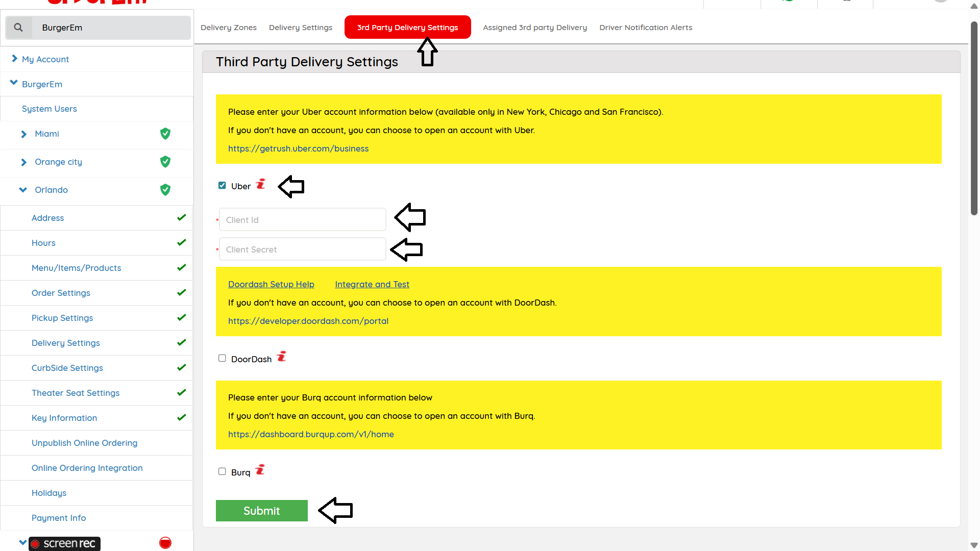Expand the My Account section
This screenshot has height=551, width=980.
pos(14,59)
